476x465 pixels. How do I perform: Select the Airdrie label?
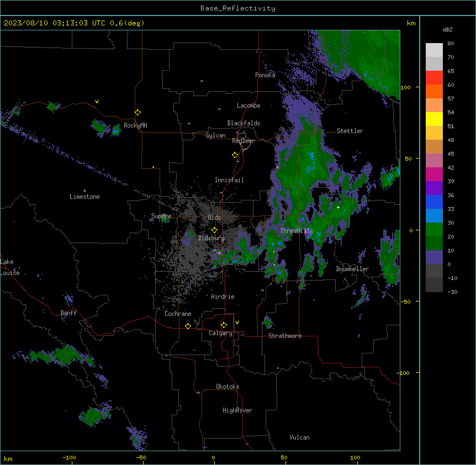tap(223, 297)
